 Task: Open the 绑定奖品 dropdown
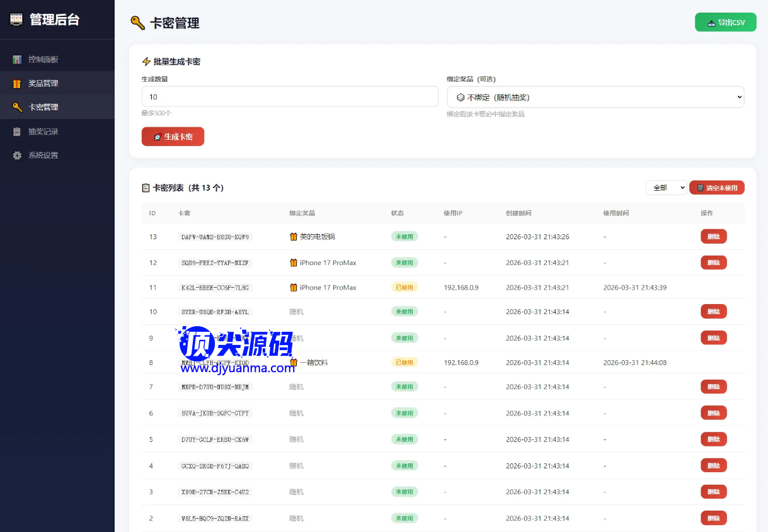click(595, 97)
